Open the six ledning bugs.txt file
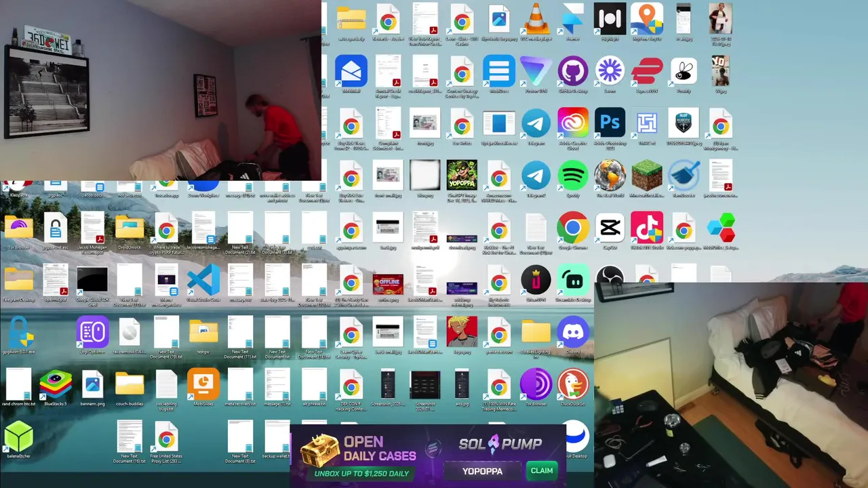The height and width of the screenshot is (488, 868). pyautogui.click(x=166, y=384)
